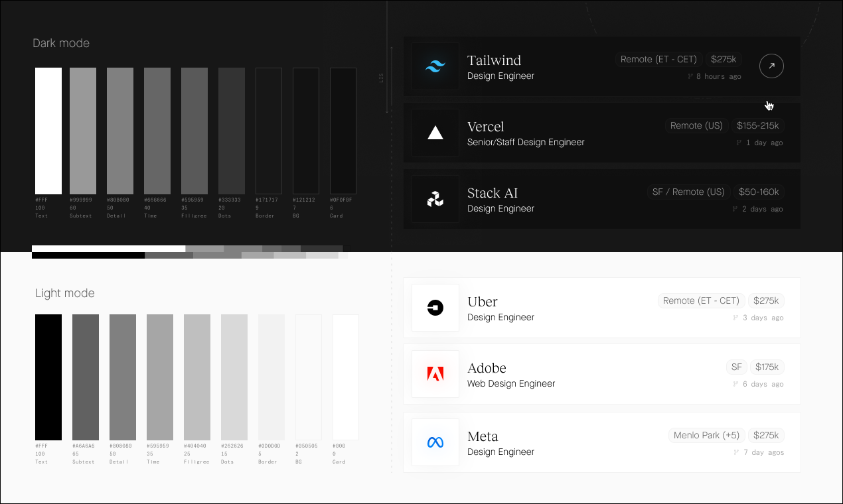Open the Adobe company title

pyautogui.click(x=487, y=368)
